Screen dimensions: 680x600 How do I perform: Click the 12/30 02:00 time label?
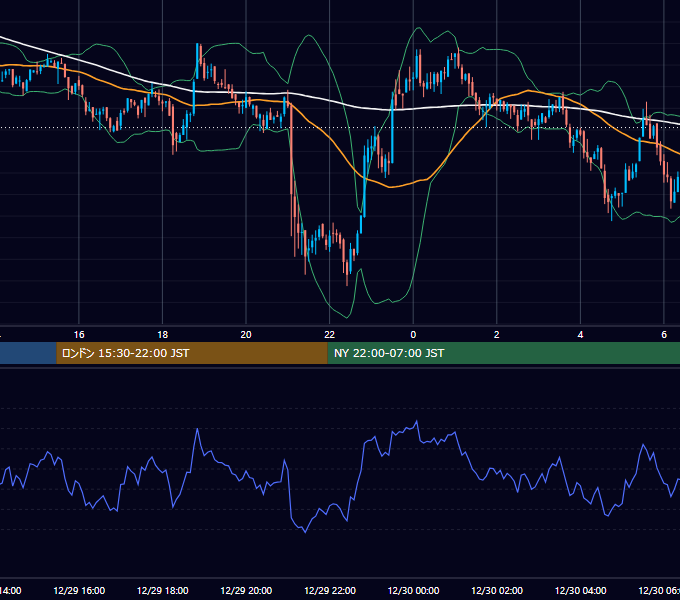497,590
